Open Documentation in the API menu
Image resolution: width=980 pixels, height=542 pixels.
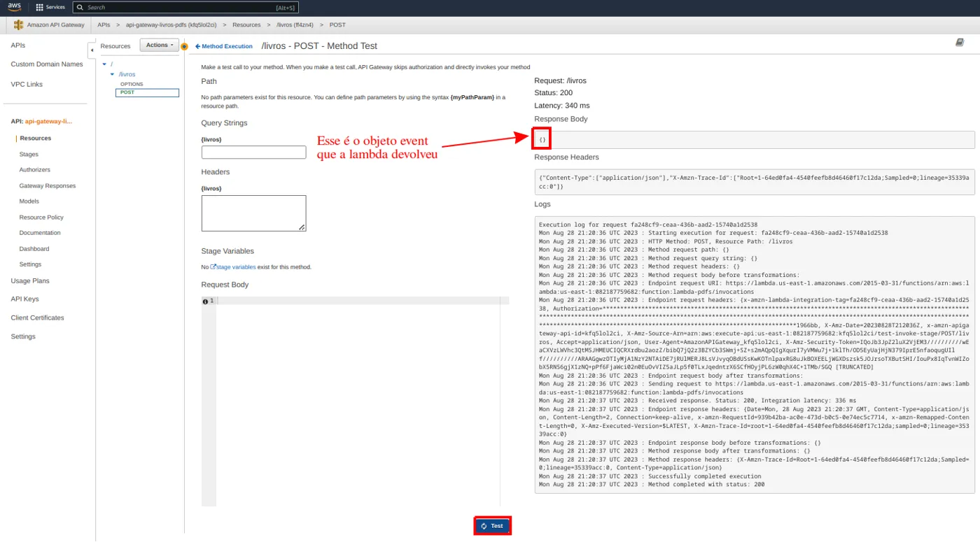[40, 233]
